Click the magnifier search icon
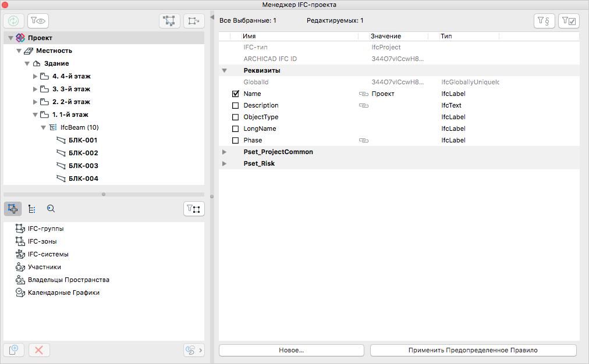The height and width of the screenshot is (364, 589). click(51, 209)
